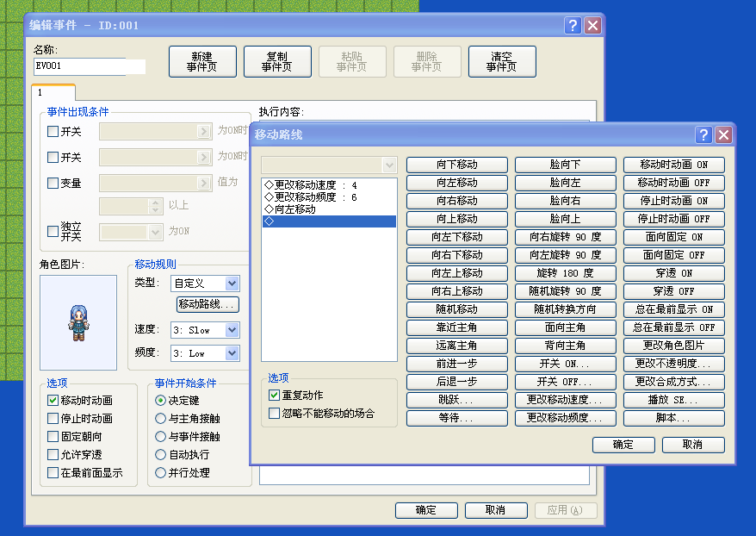
Task: Click 脸向下 command button
Action: tap(566, 165)
